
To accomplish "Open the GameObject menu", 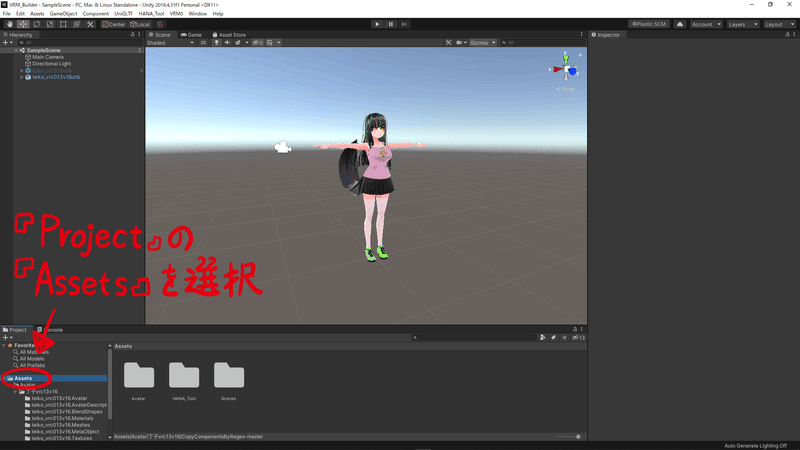I will click(63, 14).
